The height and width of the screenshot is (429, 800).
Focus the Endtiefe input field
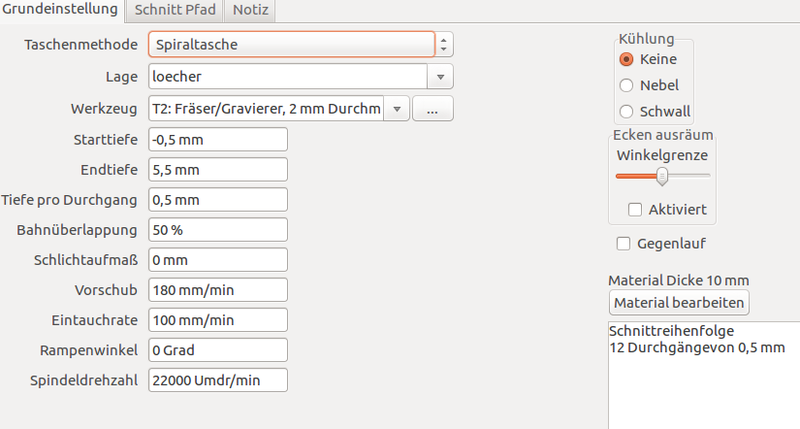click(218, 170)
